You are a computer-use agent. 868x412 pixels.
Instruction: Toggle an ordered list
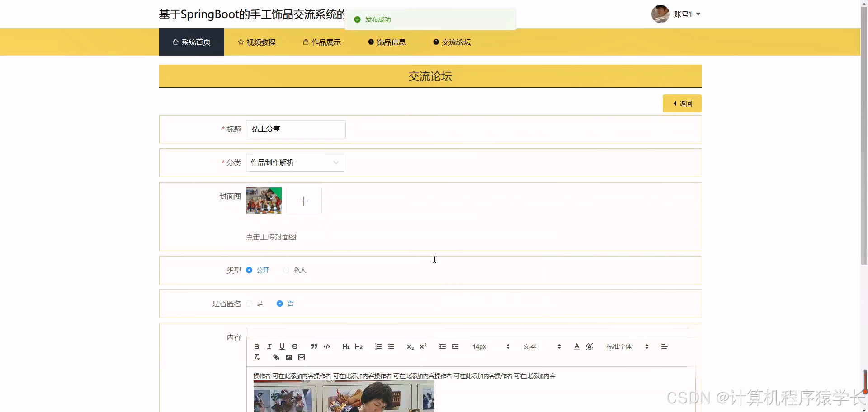378,346
